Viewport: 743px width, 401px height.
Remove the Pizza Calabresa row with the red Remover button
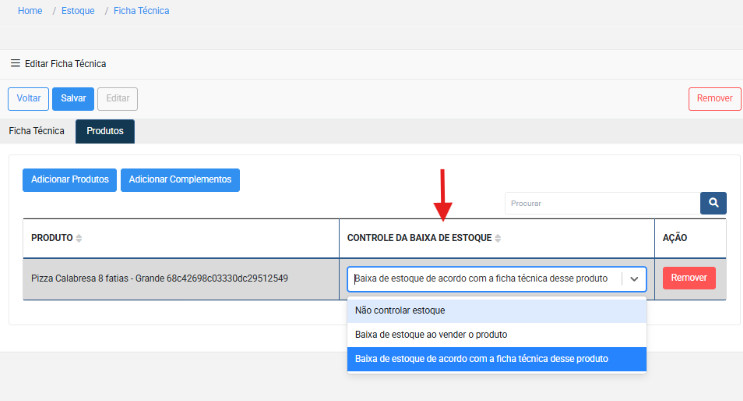click(x=689, y=278)
